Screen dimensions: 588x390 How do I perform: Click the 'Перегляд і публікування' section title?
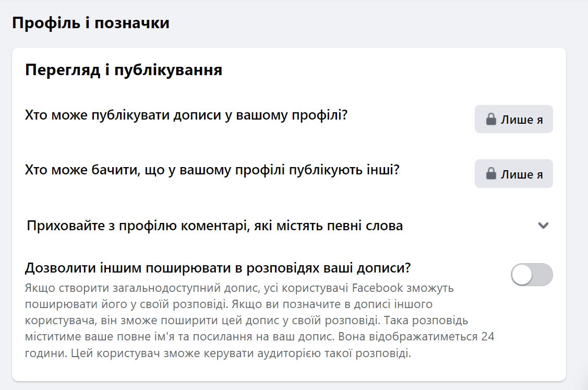click(124, 70)
